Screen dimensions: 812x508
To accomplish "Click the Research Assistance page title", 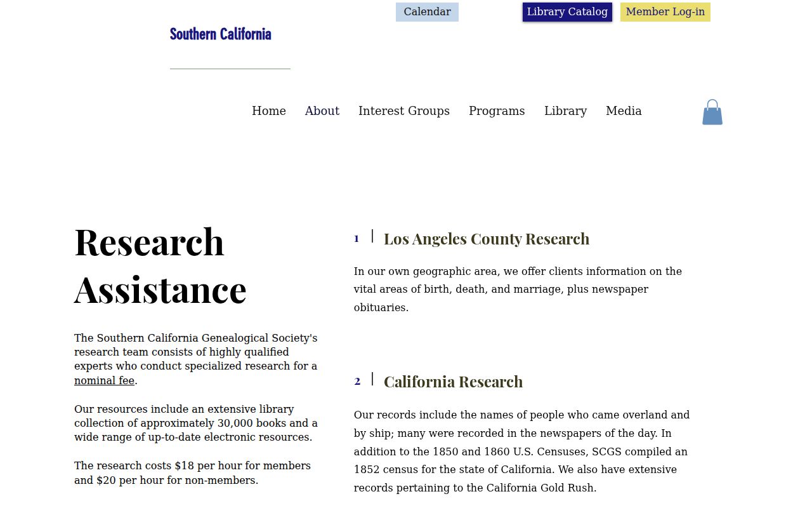I will click(160, 265).
